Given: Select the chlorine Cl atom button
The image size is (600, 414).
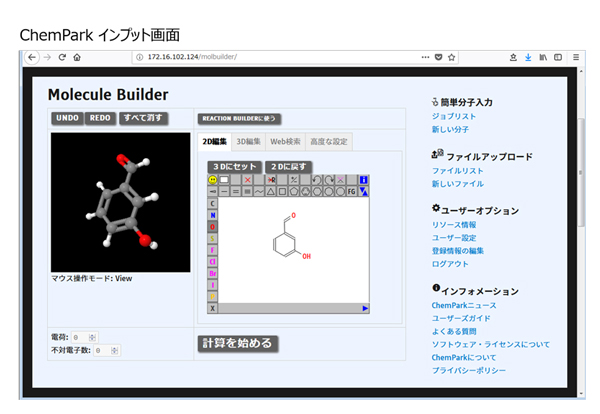Looking at the screenshot, I should pos(212,262).
